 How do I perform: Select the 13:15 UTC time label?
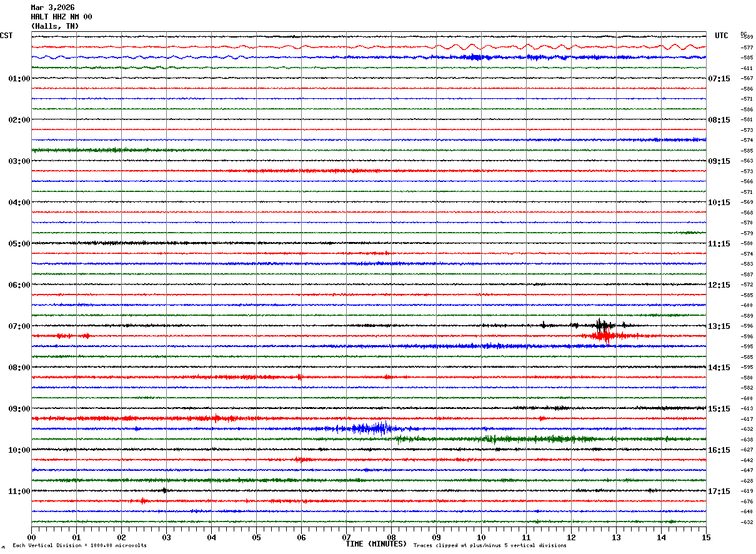click(x=719, y=326)
